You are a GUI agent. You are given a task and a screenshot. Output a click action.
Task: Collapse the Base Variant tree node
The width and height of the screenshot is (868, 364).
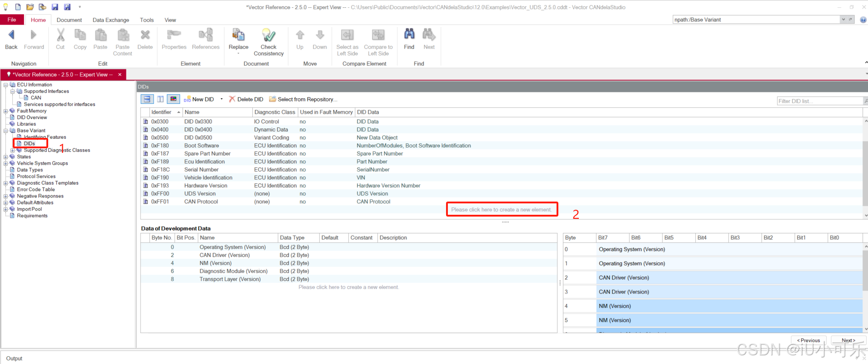5,131
